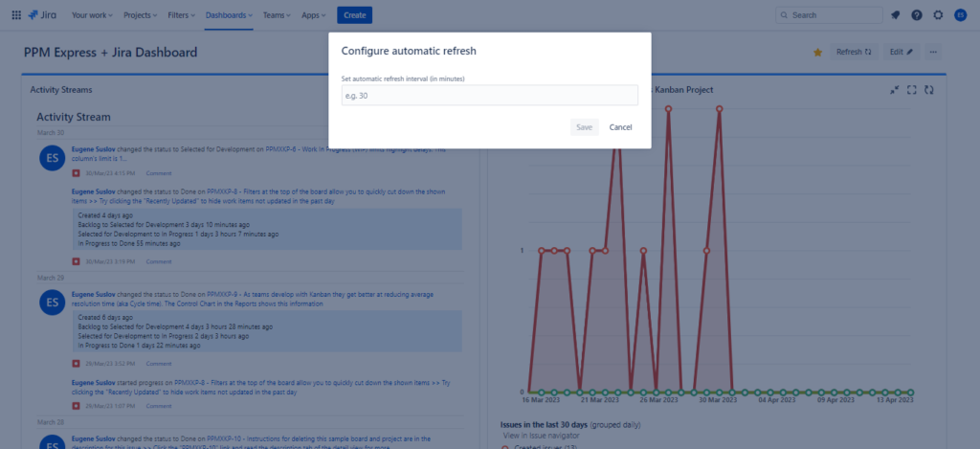Click the Configure automatic refresh dialog title
The width and height of the screenshot is (980, 449).
409,52
